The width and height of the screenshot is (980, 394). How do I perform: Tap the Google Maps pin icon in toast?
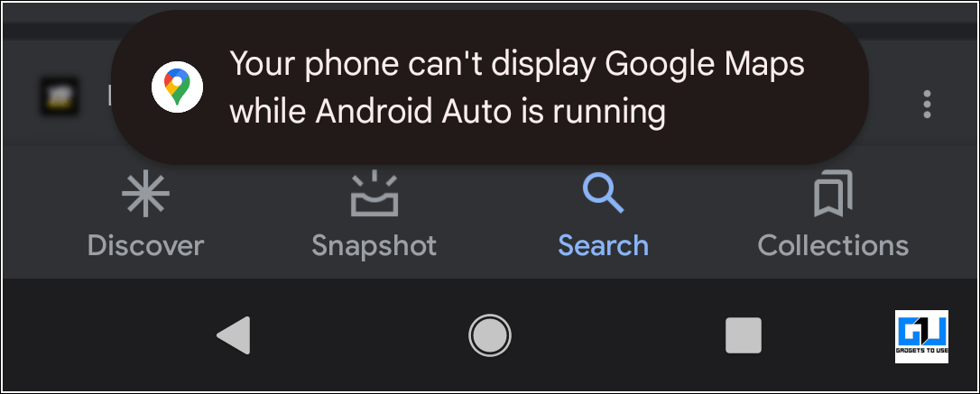click(177, 87)
